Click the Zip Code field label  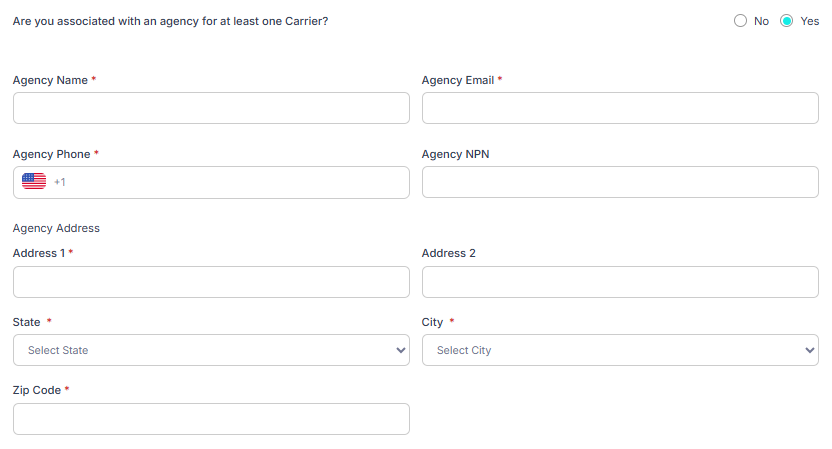[37, 390]
